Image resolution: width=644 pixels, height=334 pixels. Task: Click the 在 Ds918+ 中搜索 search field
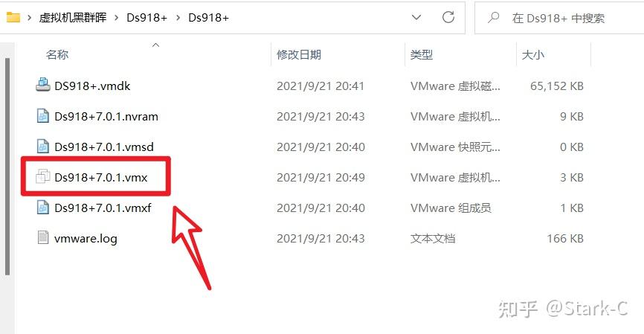tap(559, 18)
